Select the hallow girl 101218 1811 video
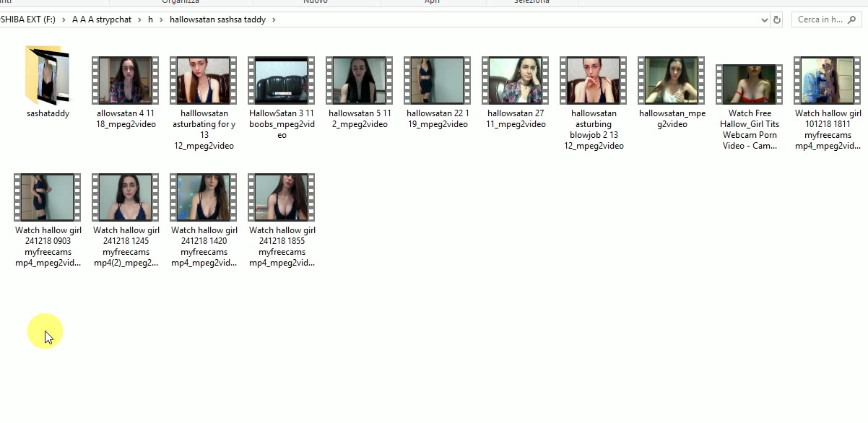The width and height of the screenshot is (868, 423). pyautogui.click(x=828, y=80)
